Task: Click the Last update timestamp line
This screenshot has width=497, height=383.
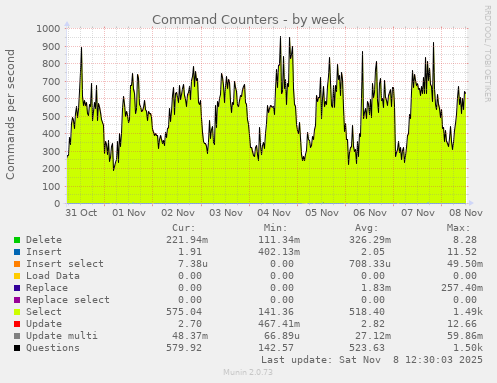Action: pos(372,360)
